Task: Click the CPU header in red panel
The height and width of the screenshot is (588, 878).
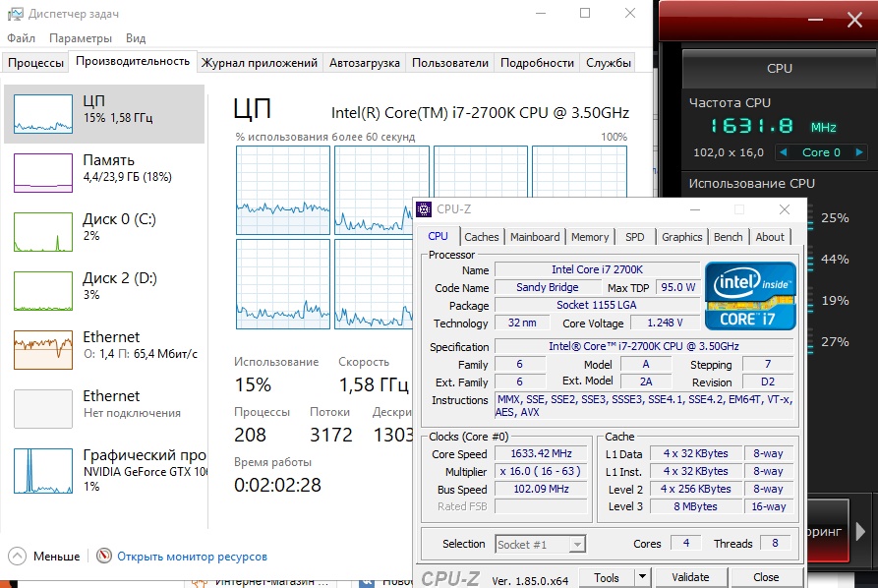Action: tap(780, 68)
